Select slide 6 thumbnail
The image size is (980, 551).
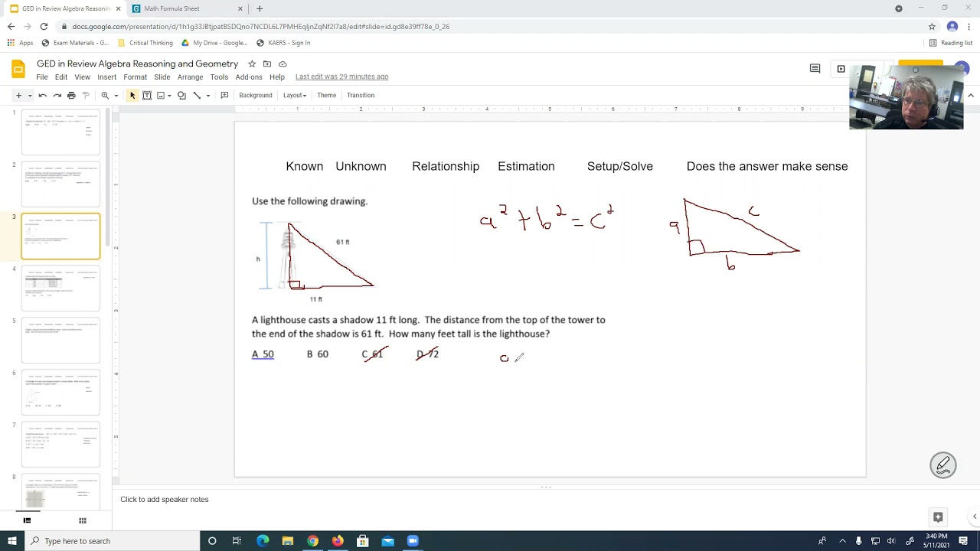pos(60,393)
